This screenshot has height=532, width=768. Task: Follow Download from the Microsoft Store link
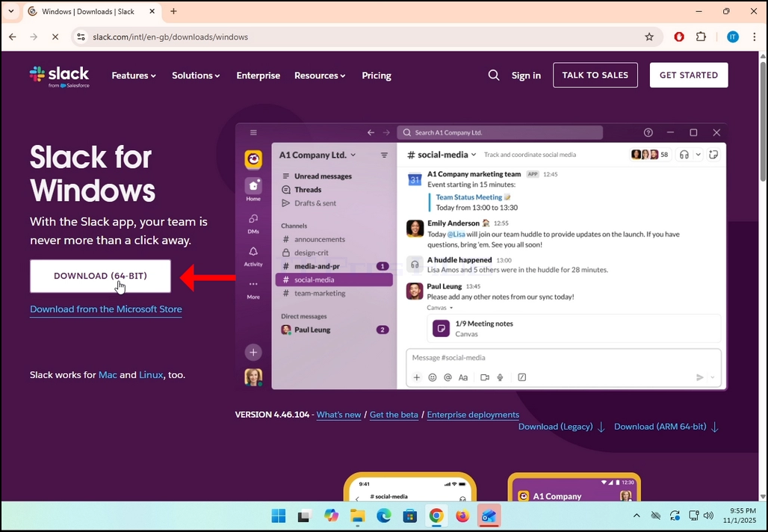tap(106, 309)
